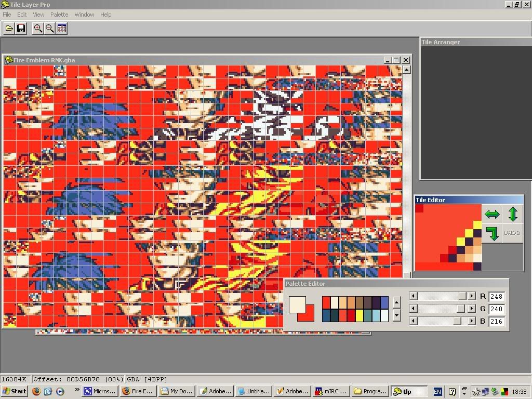The height and width of the screenshot is (399, 532).
Task: Switch to 'Fire E...' taskbar button
Action: [137, 391]
